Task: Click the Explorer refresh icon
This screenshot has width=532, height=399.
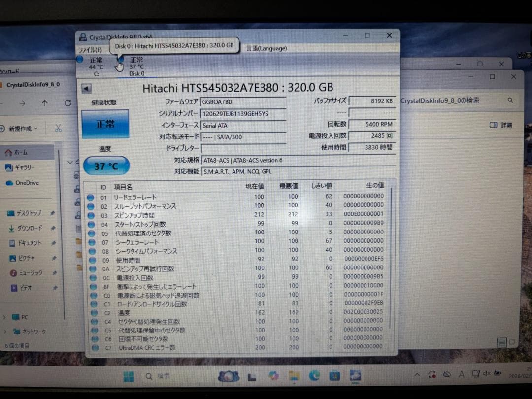Action: pos(68,103)
